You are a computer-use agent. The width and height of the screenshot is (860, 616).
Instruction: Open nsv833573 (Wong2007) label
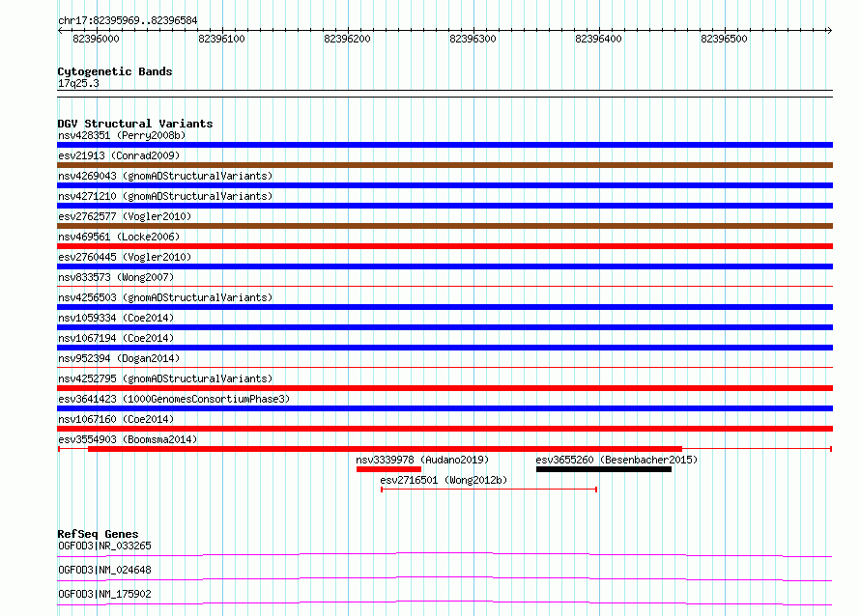click(116, 277)
